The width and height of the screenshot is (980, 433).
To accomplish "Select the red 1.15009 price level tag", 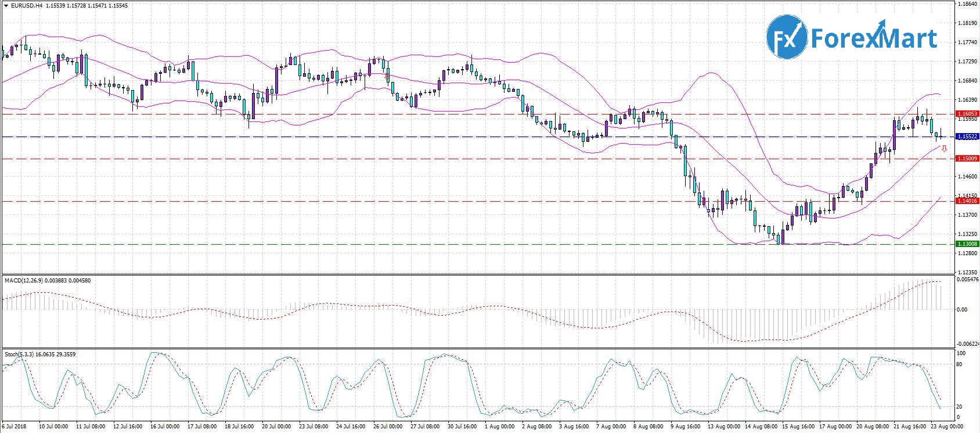I will [x=967, y=158].
